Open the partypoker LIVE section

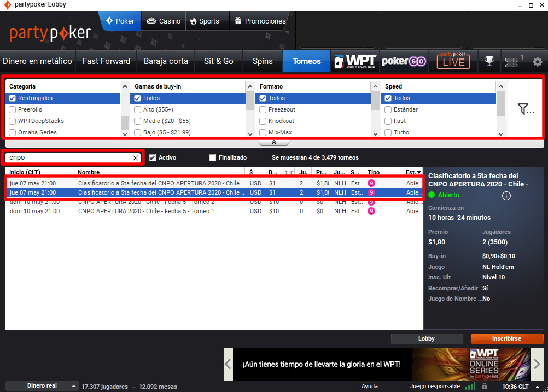[x=453, y=61]
